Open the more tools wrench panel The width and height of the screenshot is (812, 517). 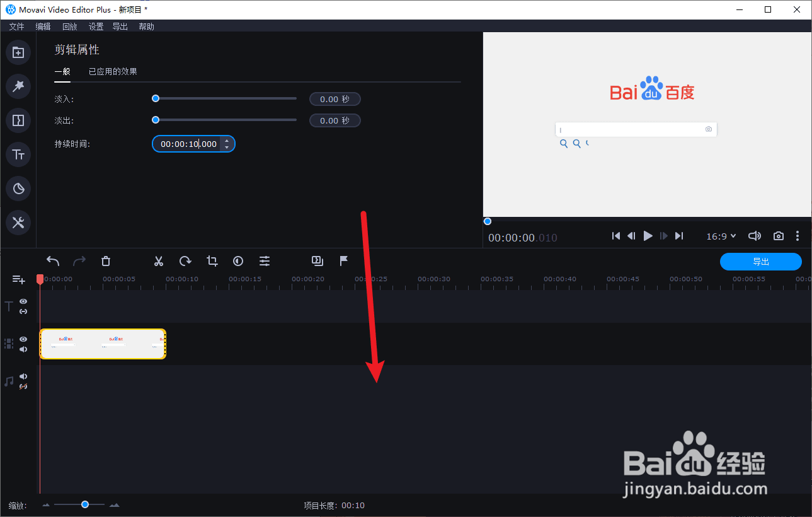click(18, 223)
